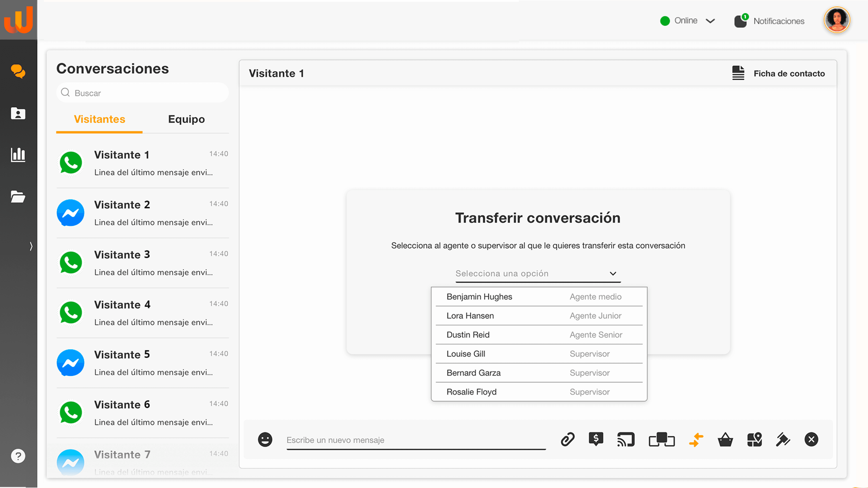
Task: Click the map location icon
Action: pos(755,439)
